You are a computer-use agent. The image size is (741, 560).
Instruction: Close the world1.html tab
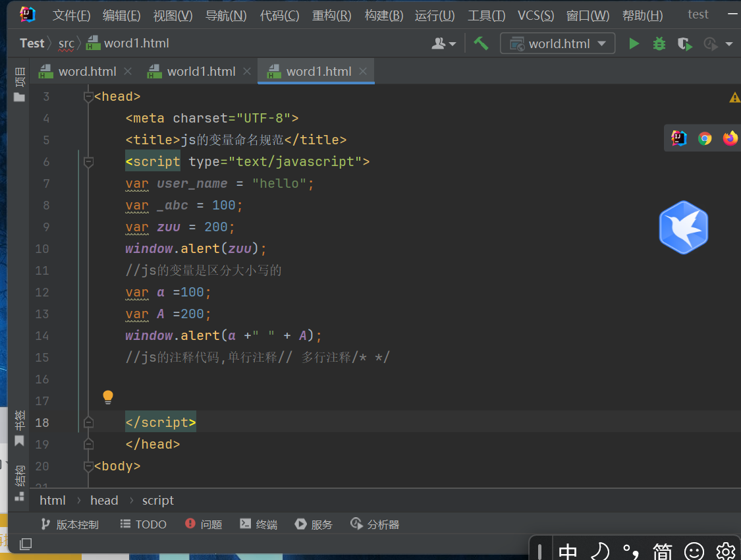point(247,71)
